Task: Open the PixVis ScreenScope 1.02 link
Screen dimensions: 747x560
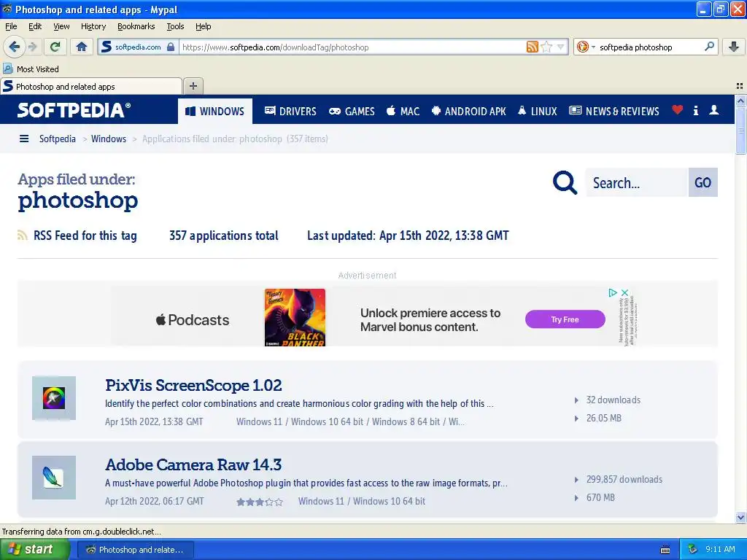Action: (x=193, y=385)
